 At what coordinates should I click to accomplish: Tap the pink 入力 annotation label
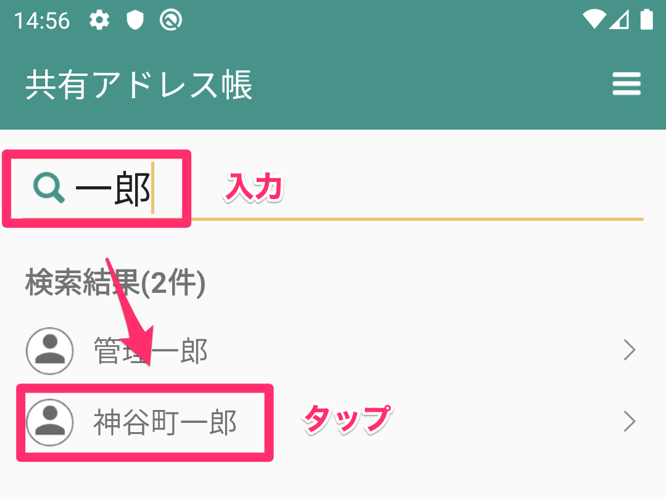point(254,187)
